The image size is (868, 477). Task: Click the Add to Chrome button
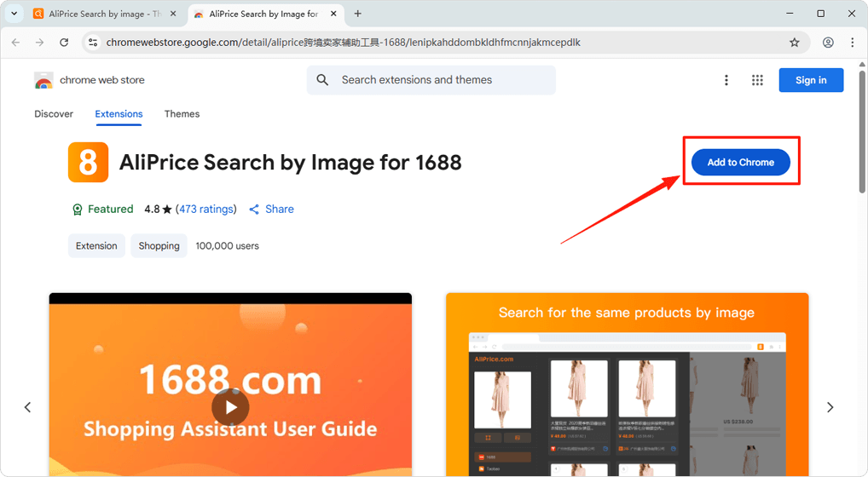tap(740, 163)
